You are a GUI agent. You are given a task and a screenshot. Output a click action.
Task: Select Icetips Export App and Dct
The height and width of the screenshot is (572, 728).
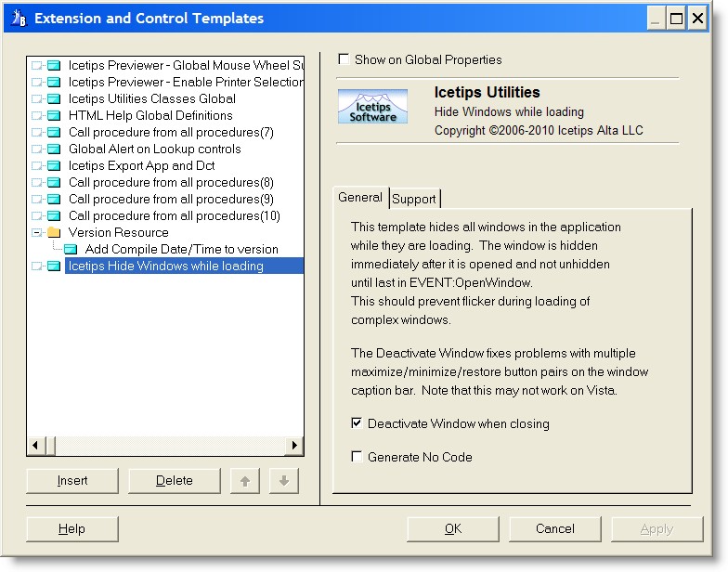click(141, 165)
